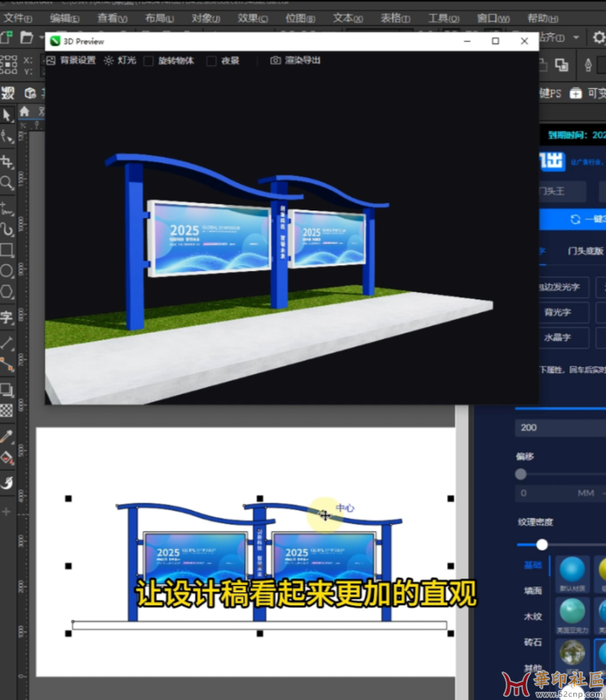Activate the Zoom magnifier tool

(7, 183)
